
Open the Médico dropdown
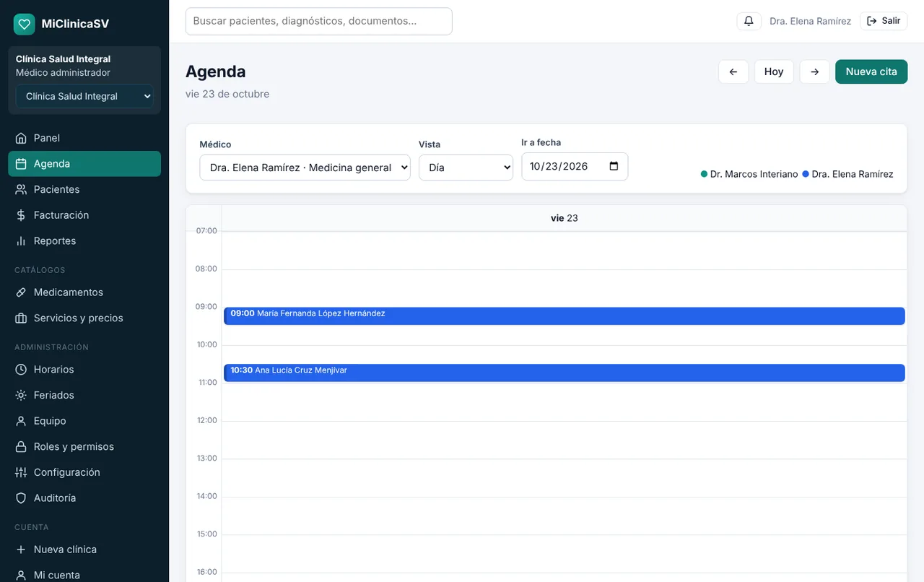[305, 168]
